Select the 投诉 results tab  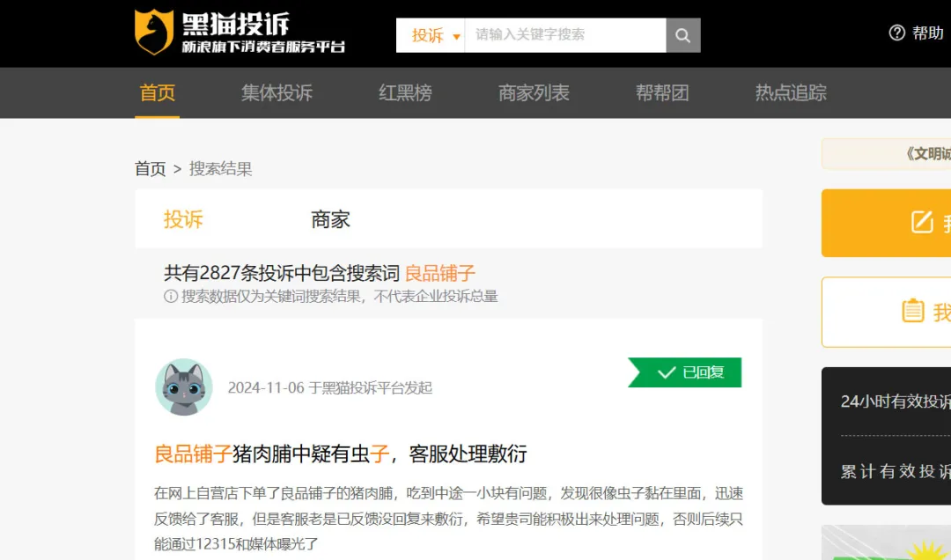[x=183, y=219]
